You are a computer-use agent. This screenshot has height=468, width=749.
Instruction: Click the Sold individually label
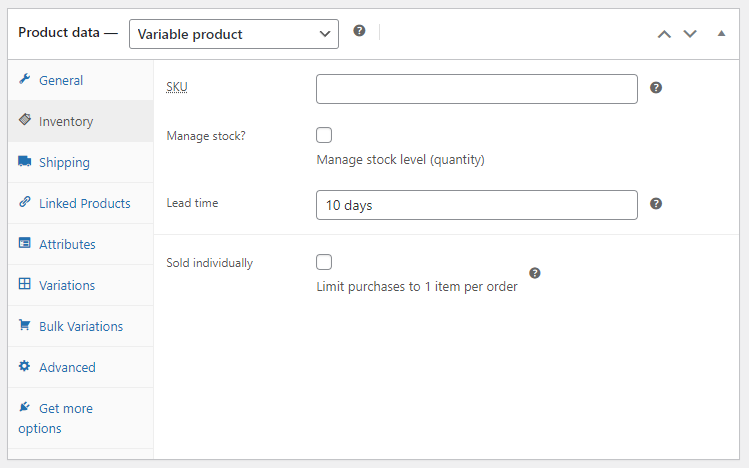pyautogui.click(x=209, y=263)
